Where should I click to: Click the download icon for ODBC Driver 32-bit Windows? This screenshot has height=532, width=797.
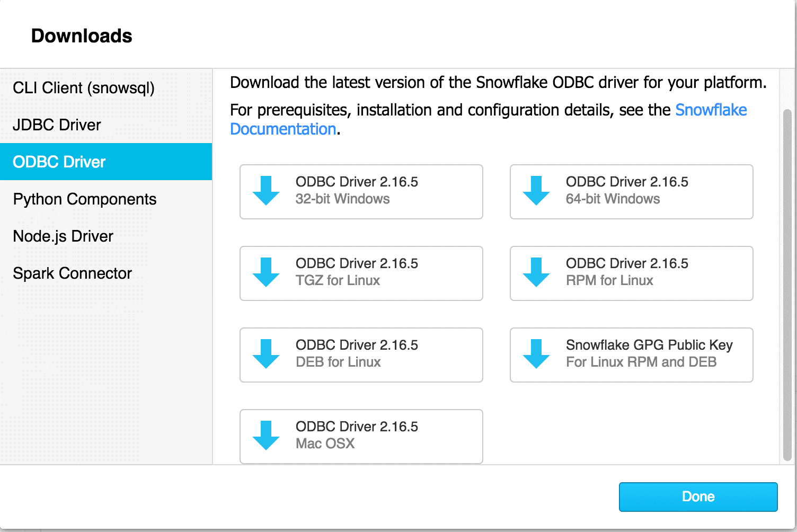tap(266, 192)
